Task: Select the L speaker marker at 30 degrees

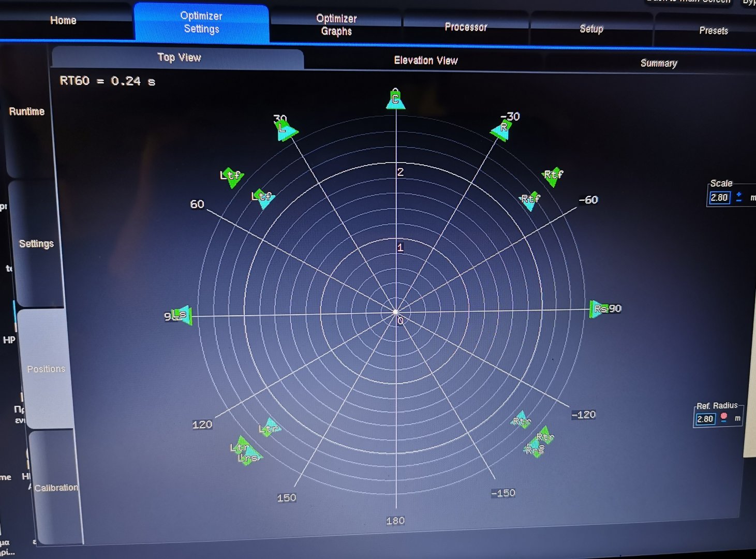Action: 285,130
